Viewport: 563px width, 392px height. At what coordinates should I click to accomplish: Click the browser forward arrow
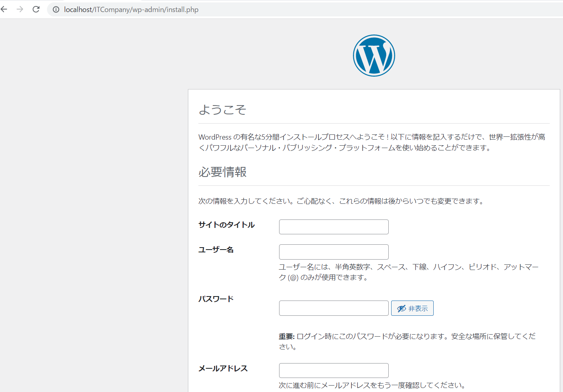coord(20,9)
